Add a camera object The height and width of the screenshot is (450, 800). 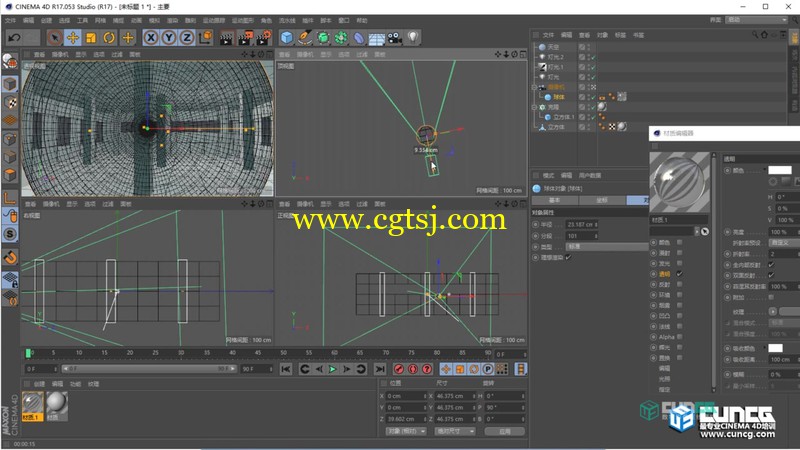click(394, 38)
